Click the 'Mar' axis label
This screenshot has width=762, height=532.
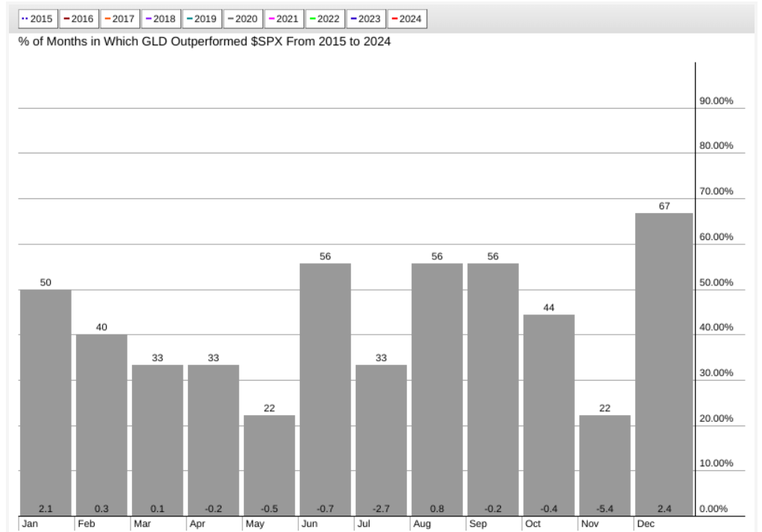point(142,524)
